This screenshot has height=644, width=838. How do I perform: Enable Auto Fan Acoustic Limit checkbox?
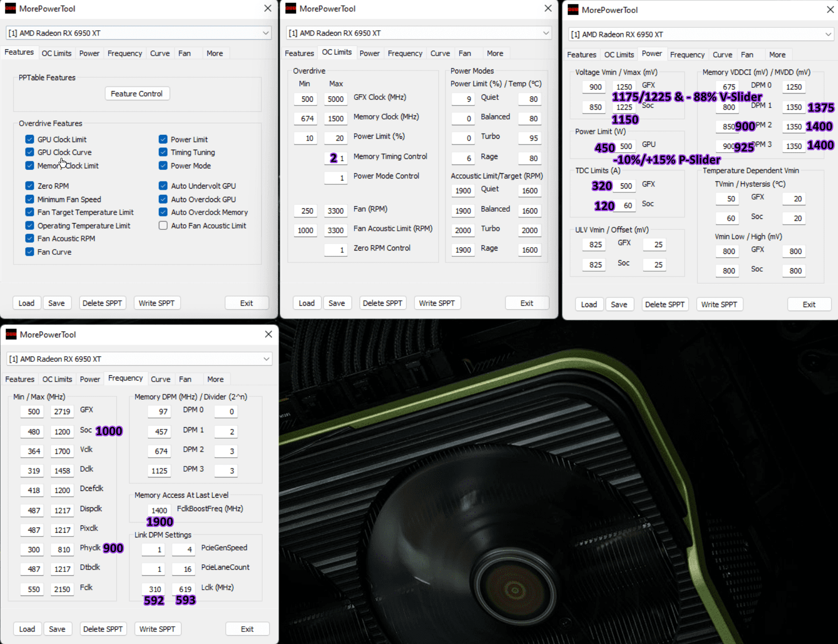(x=163, y=226)
